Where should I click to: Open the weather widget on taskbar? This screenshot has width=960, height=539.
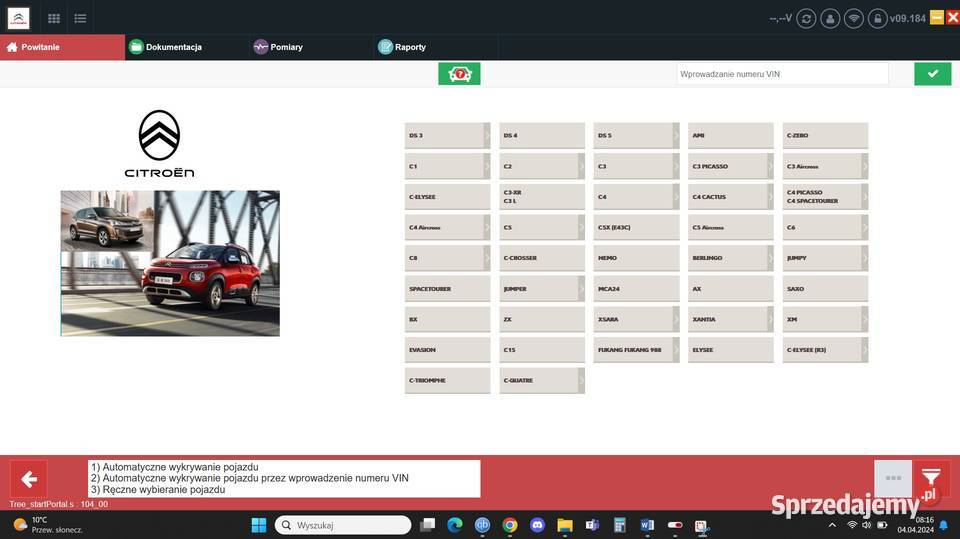tap(48, 525)
